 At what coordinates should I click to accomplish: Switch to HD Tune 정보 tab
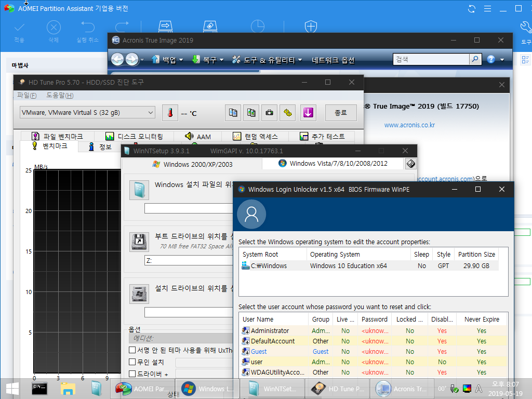pyautogui.click(x=100, y=147)
